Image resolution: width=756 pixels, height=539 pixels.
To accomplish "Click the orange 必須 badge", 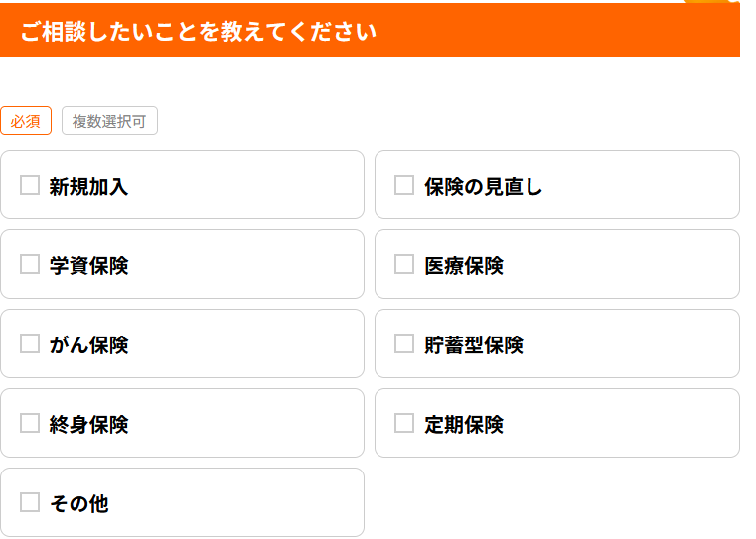I will [26, 121].
